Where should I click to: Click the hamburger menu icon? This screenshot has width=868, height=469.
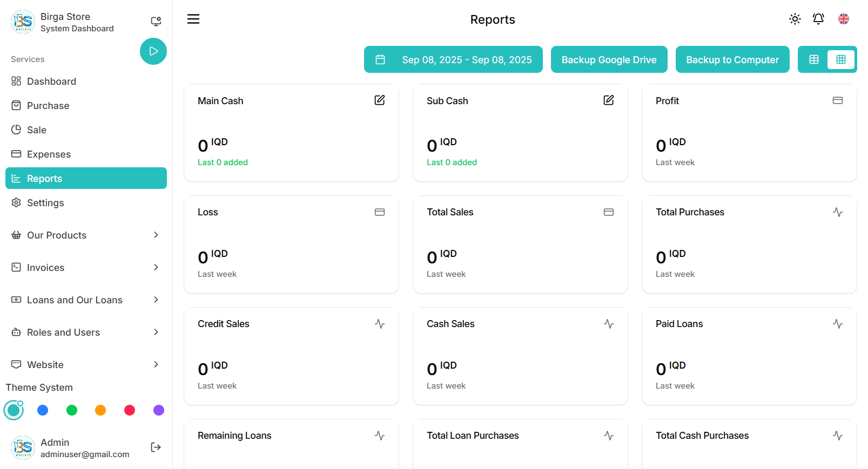click(x=193, y=19)
